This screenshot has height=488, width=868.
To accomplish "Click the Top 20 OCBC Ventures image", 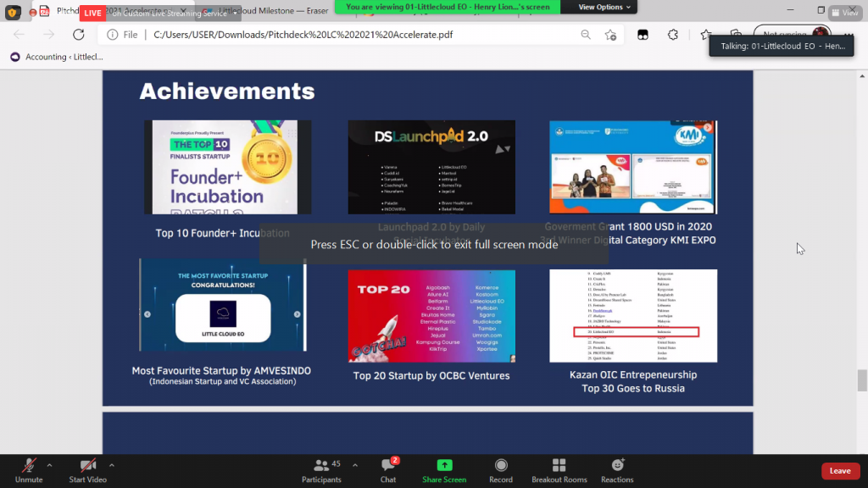I will pyautogui.click(x=431, y=316).
